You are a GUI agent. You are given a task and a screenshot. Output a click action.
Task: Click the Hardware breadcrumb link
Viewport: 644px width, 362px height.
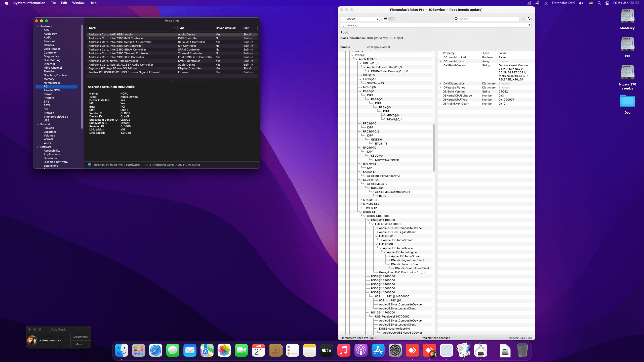click(x=133, y=165)
